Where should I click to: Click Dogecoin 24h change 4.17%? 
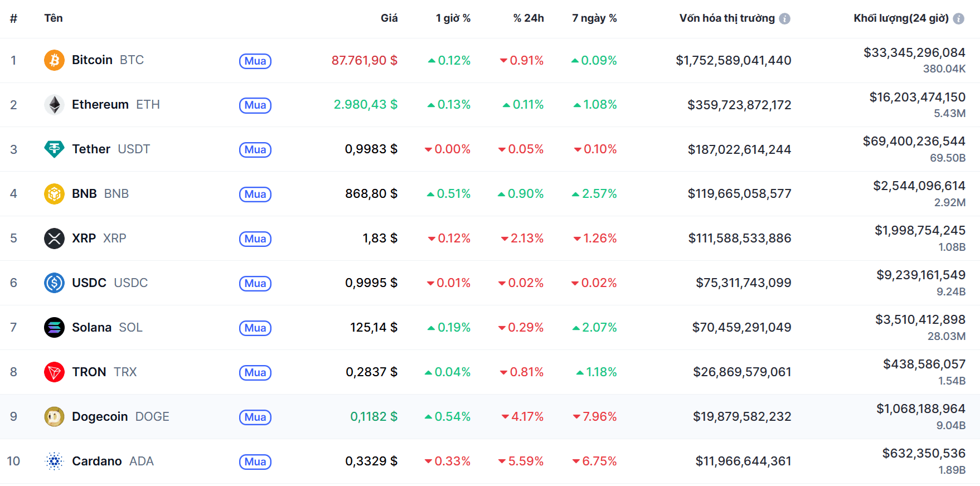[522, 417]
